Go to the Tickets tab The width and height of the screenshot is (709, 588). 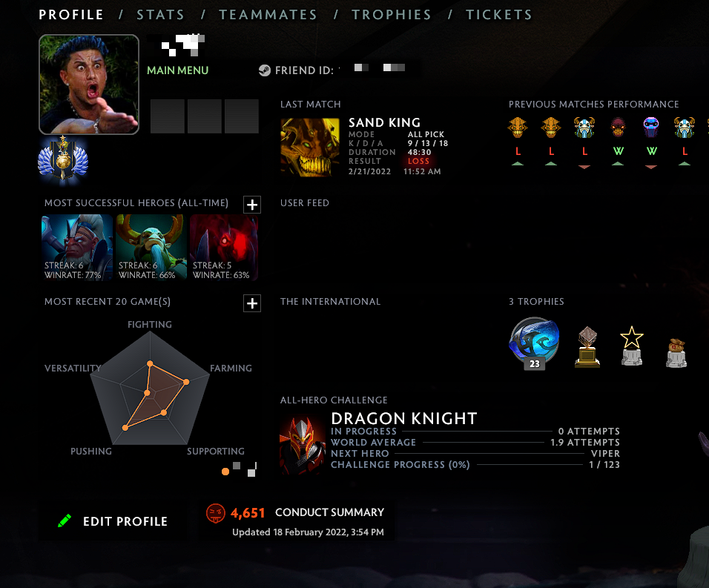tap(499, 15)
